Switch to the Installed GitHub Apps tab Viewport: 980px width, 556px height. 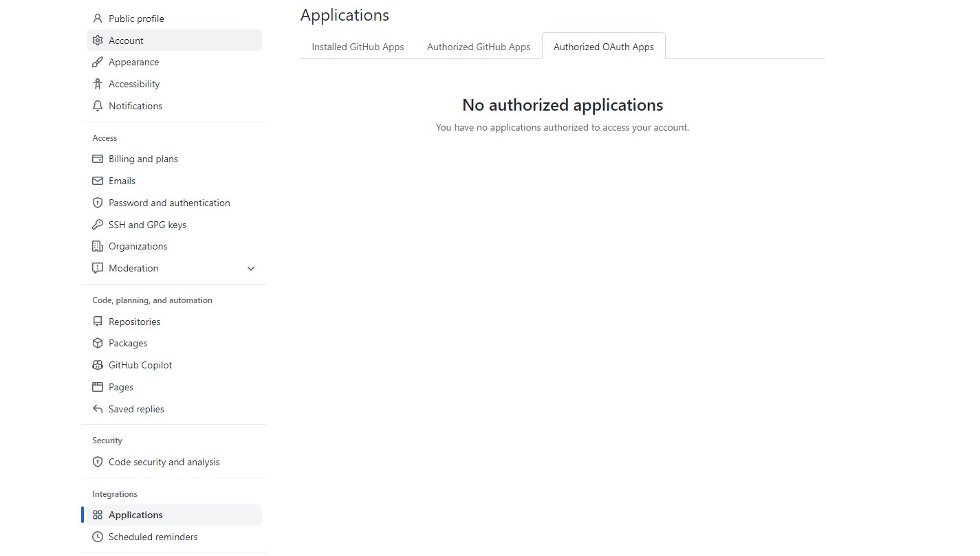pos(358,46)
